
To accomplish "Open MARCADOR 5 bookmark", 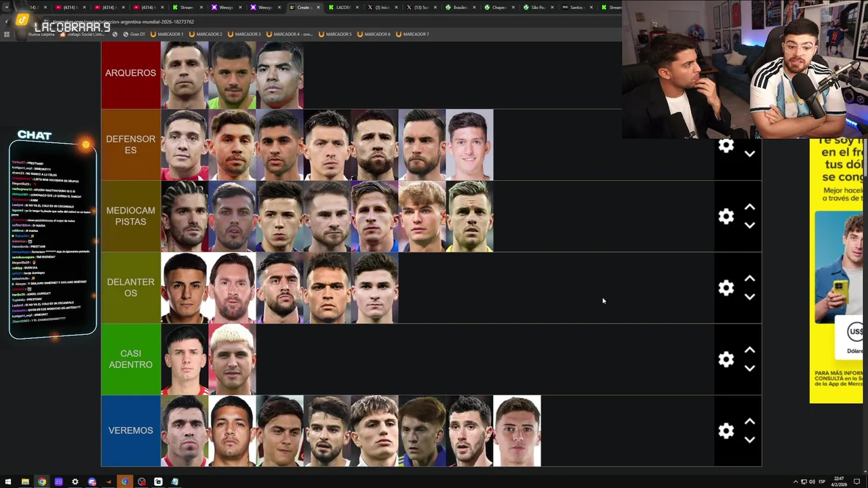I will [335, 34].
